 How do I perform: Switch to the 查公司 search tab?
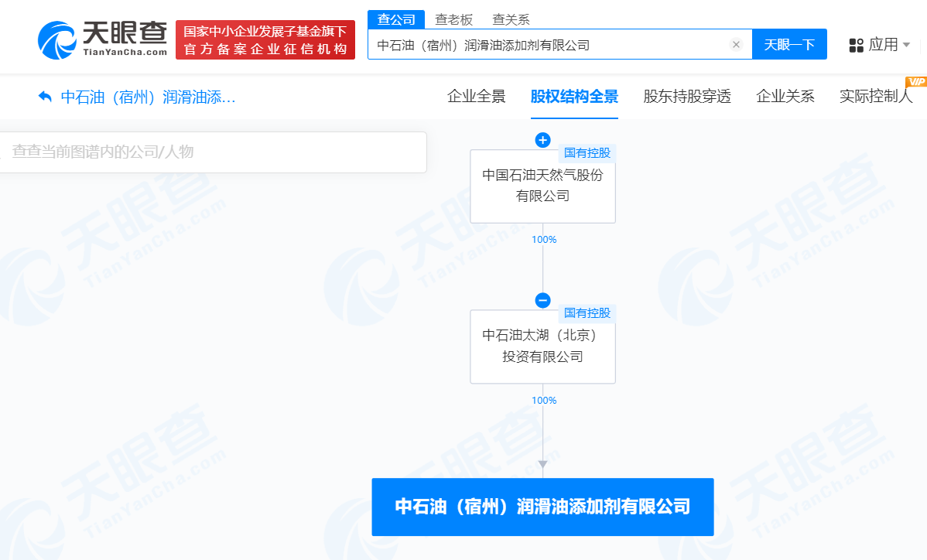(x=396, y=19)
